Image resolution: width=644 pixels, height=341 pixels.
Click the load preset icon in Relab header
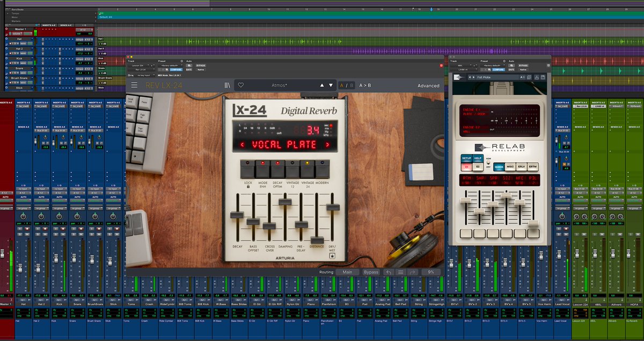[x=537, y=77]
